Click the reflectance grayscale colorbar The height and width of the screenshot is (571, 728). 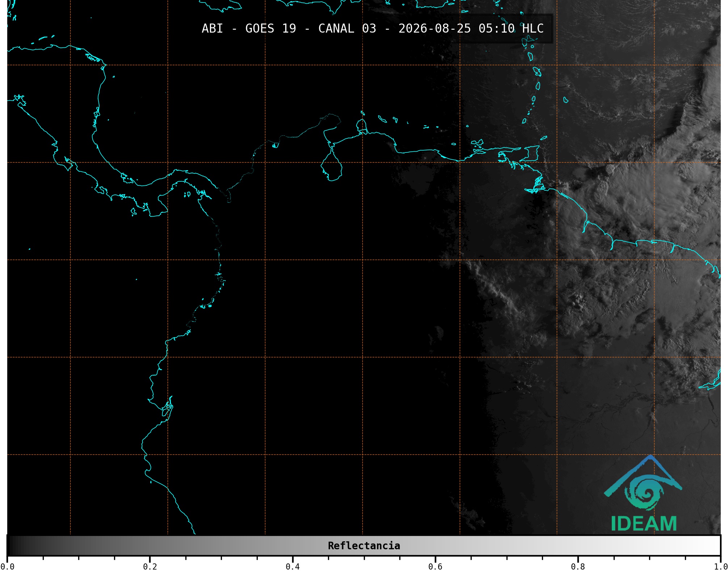364,546
